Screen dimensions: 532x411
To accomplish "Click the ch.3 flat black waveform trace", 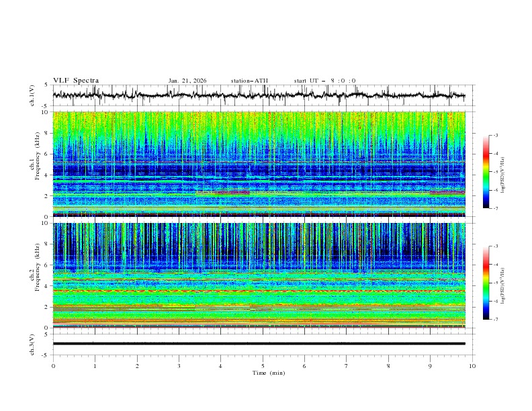I will [259, 344].
